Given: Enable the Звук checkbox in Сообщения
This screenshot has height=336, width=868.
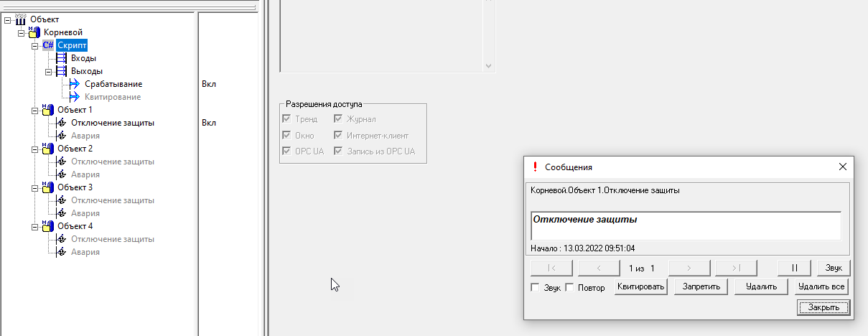Looking at the screenshot, I should point(535,288).
